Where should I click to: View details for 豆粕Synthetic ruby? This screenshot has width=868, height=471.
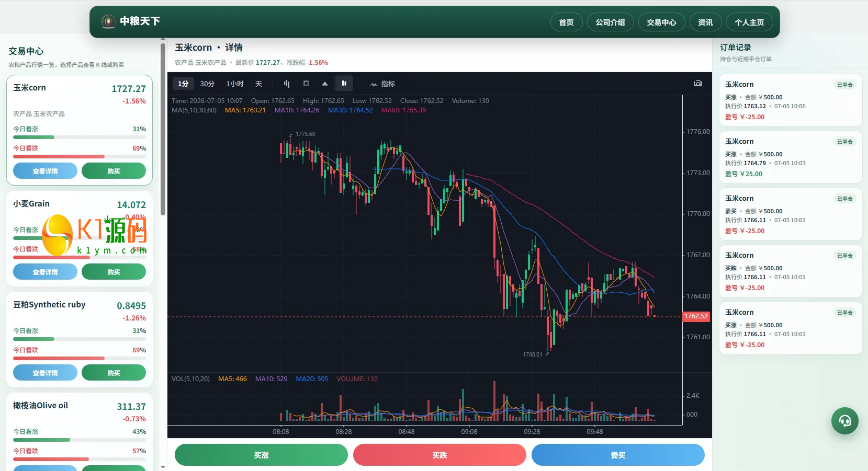click(x=45, y=373)
